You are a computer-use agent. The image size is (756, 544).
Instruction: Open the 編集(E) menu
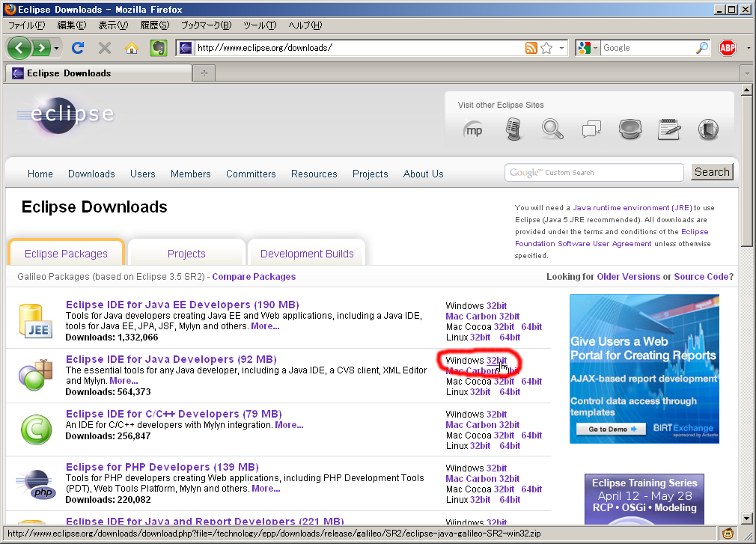click(x=71, y=25)
